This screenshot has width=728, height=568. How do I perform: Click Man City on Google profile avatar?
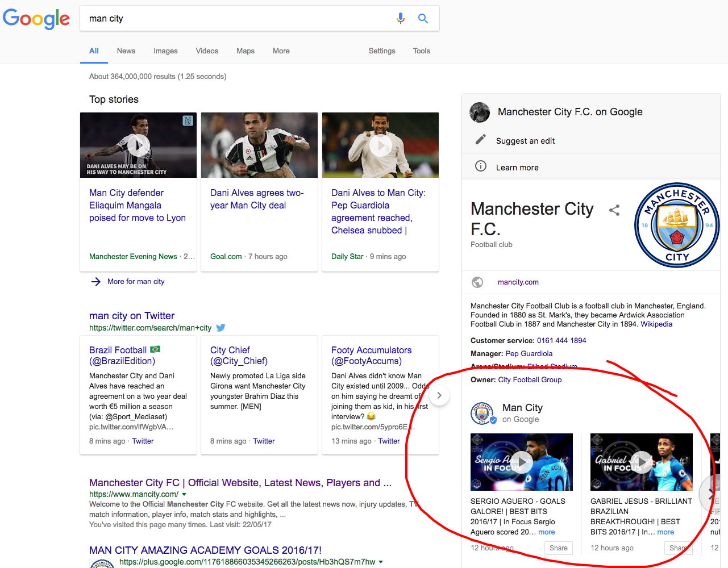pos(483,413)
